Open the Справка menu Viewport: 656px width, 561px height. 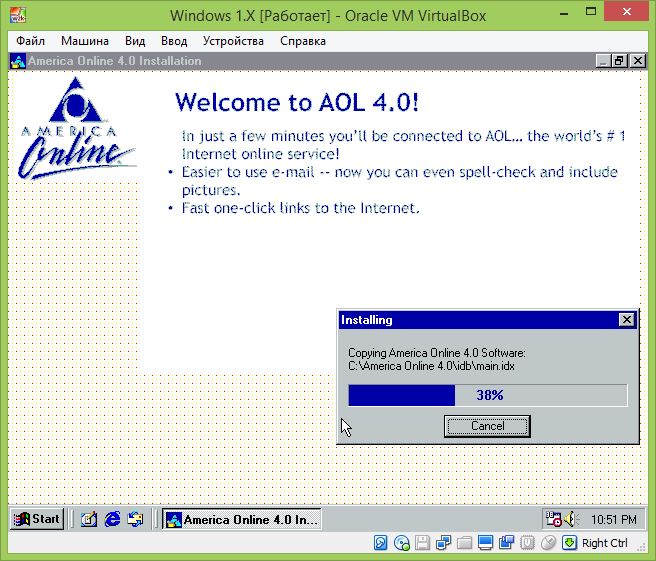coord(303,41)
